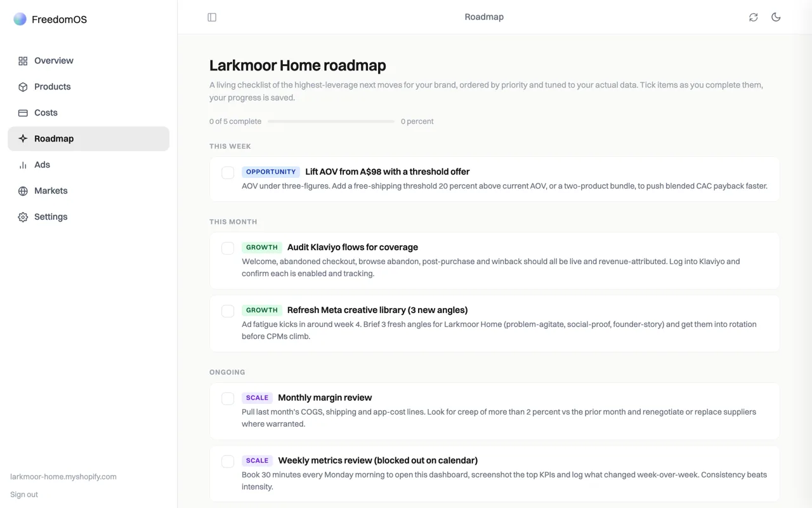Image resolution: width=812 pixels, height=508 pixels.
Task: Click the FreedomOS brand name
Action: coord(59,20)
